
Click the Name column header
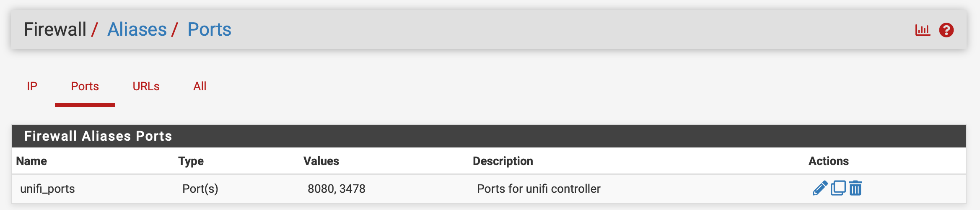click(31, 161)
